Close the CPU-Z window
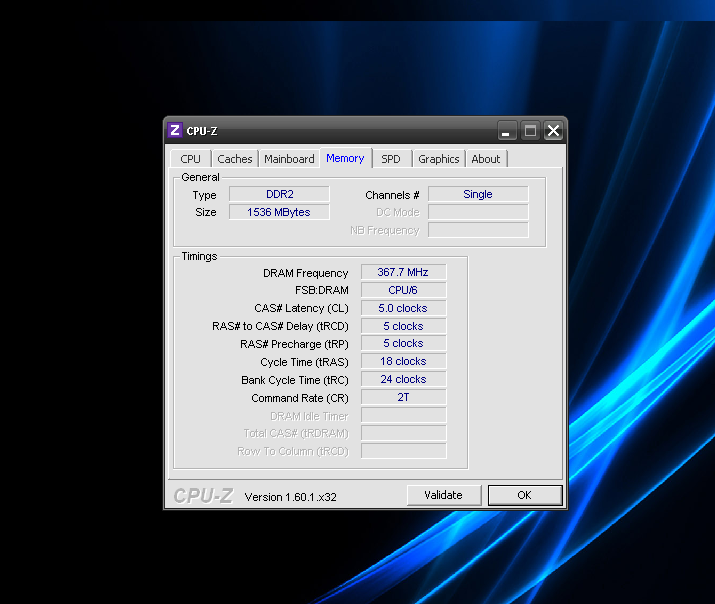Image resolution: width=715 pixels, height=604 pixels. 553,130
